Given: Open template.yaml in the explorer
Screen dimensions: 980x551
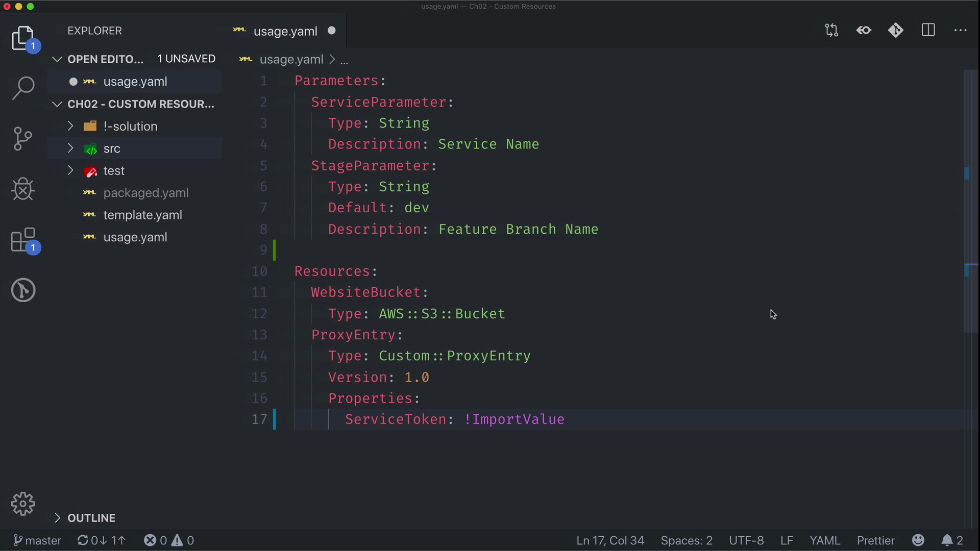Looking at the screenshot, I should pos(142,215).
